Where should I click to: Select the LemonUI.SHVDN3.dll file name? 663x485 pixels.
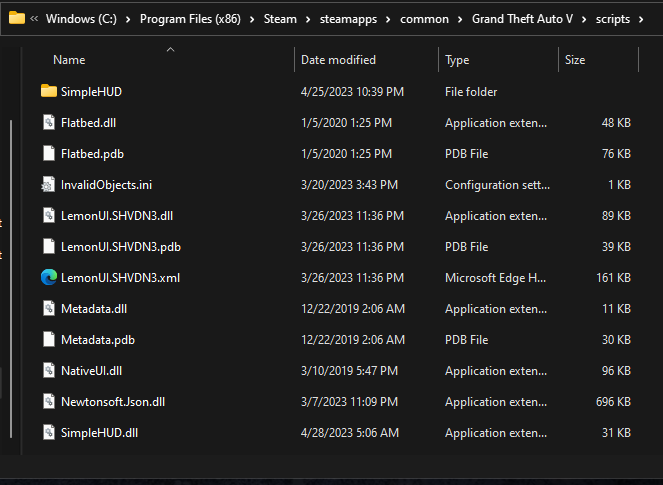tap(117, 216)
